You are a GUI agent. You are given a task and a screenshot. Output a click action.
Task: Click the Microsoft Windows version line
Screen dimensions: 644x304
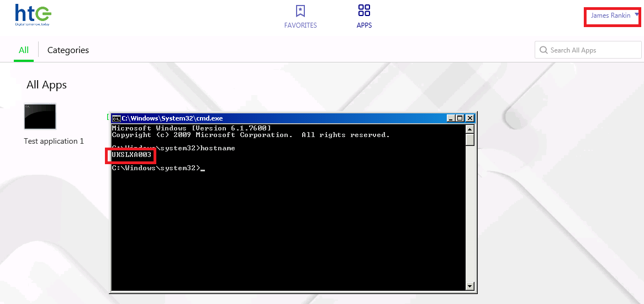pyautogui.click(x=192, y=128)
